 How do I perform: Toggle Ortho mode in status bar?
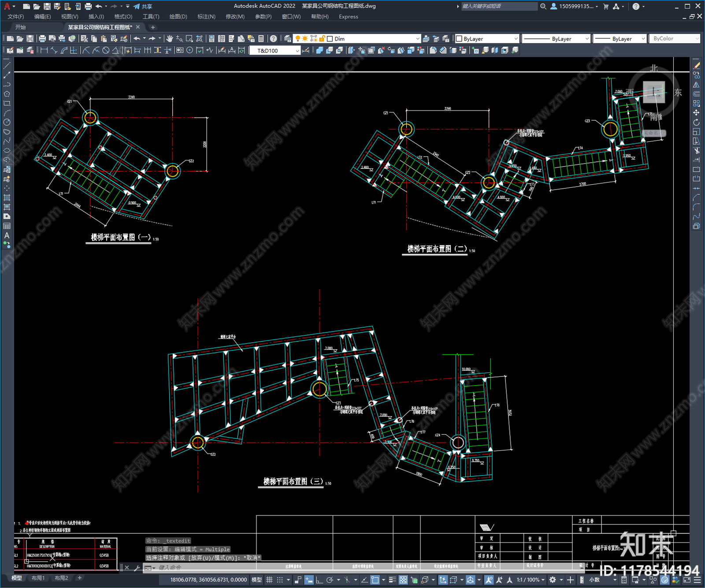(x=319, y=580)
